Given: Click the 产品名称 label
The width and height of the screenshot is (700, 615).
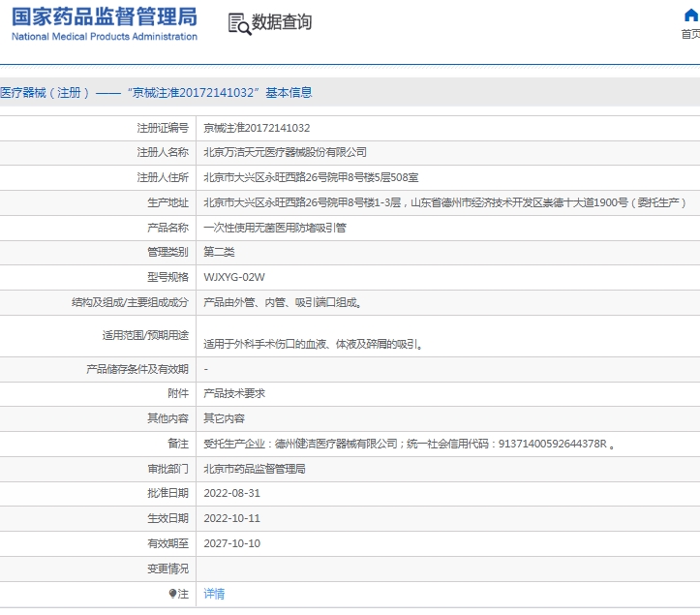Looking at the screenshot, I should [x=168, y=228].
